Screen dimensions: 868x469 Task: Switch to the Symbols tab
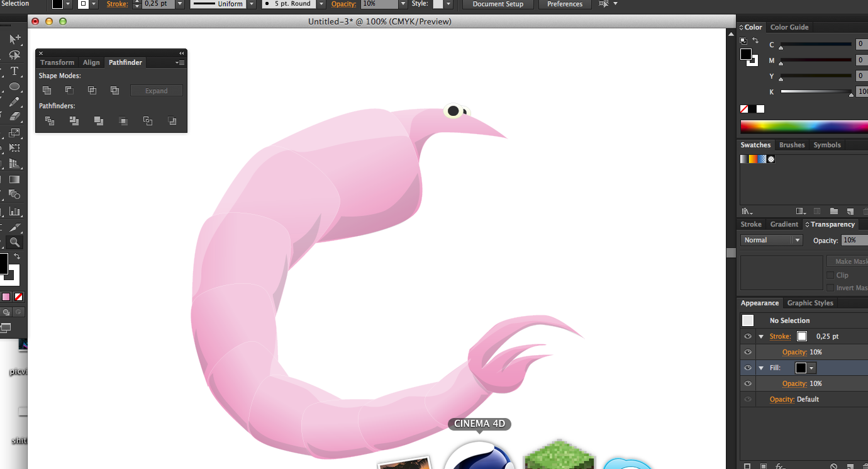pos(827,145)
